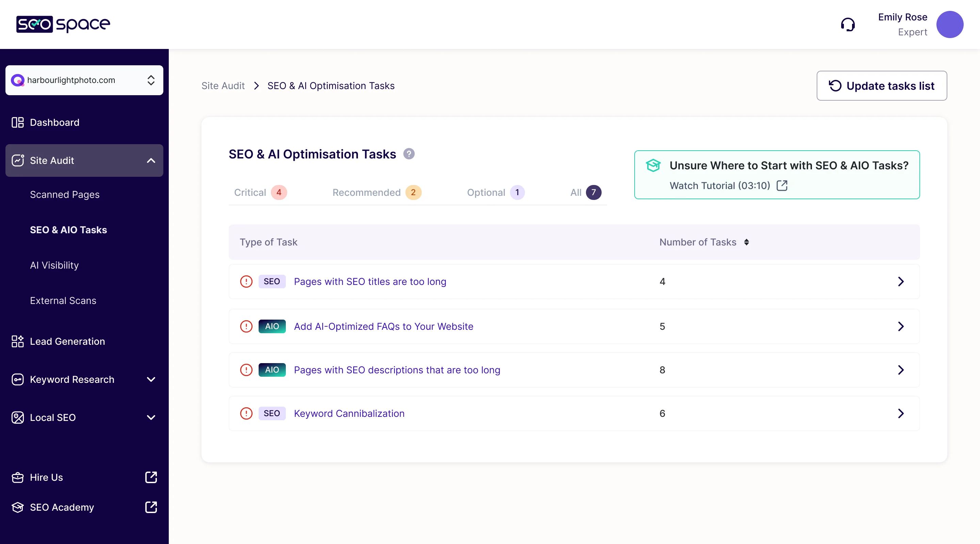This screenshot has height=544, width=980.
Task: Open AI Visibility in the sidebar
Action: [54, 265]
